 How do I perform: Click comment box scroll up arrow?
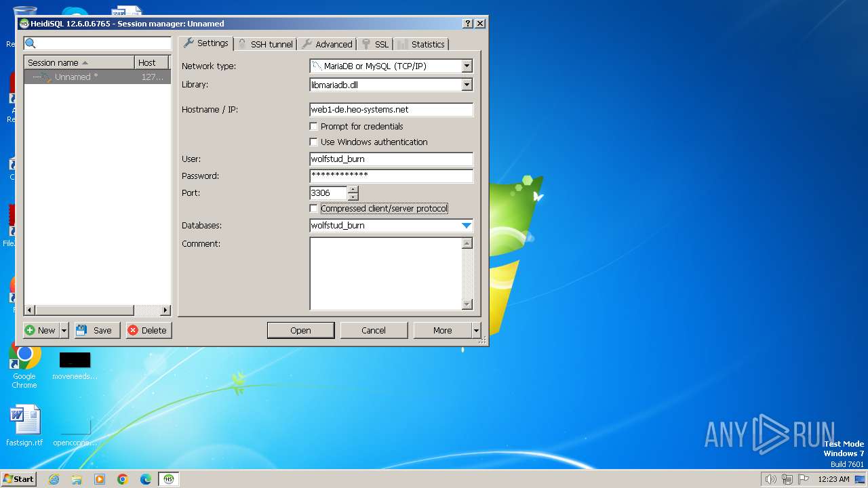467,243
